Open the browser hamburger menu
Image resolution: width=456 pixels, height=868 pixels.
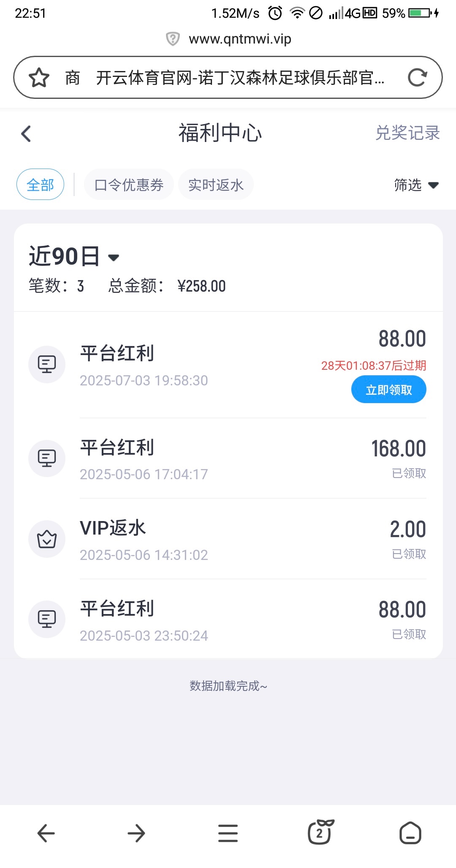pos(228,833)
